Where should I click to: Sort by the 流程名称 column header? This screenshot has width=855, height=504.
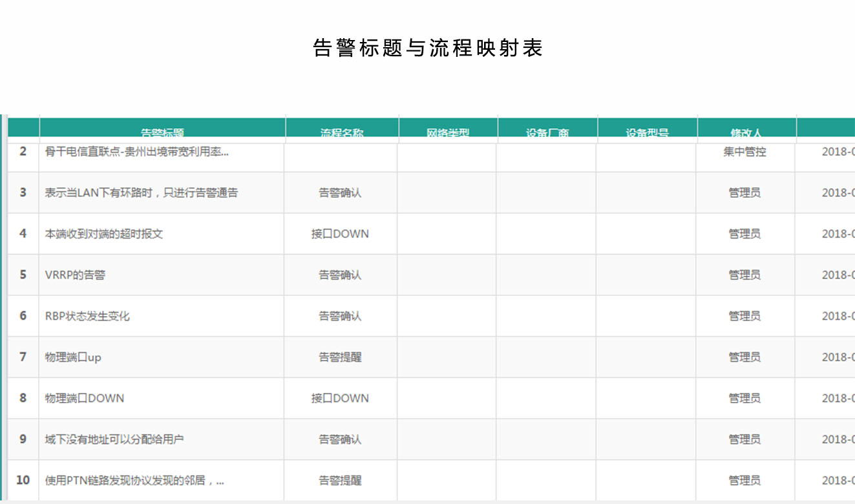(342, 132)
